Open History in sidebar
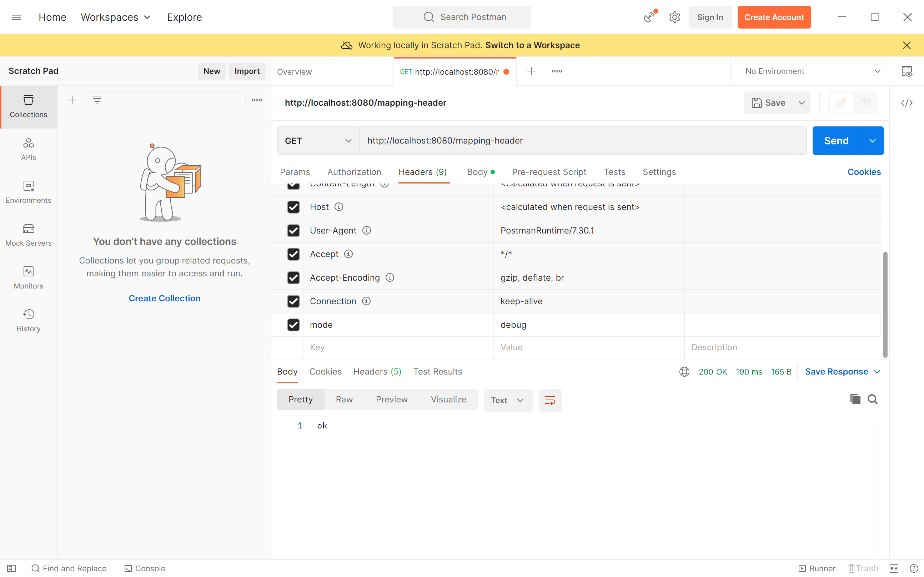 point(29,320)
